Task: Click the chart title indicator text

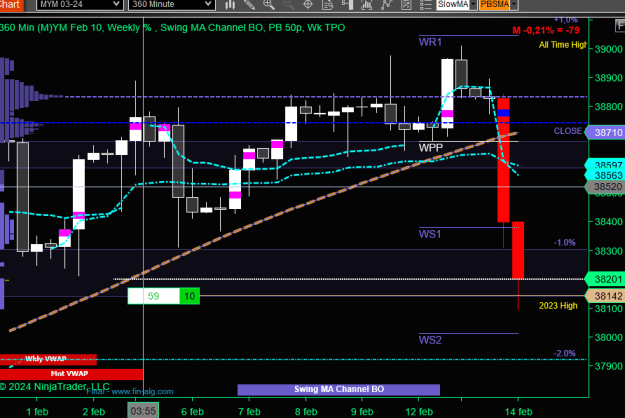Action: click(172, 27)
